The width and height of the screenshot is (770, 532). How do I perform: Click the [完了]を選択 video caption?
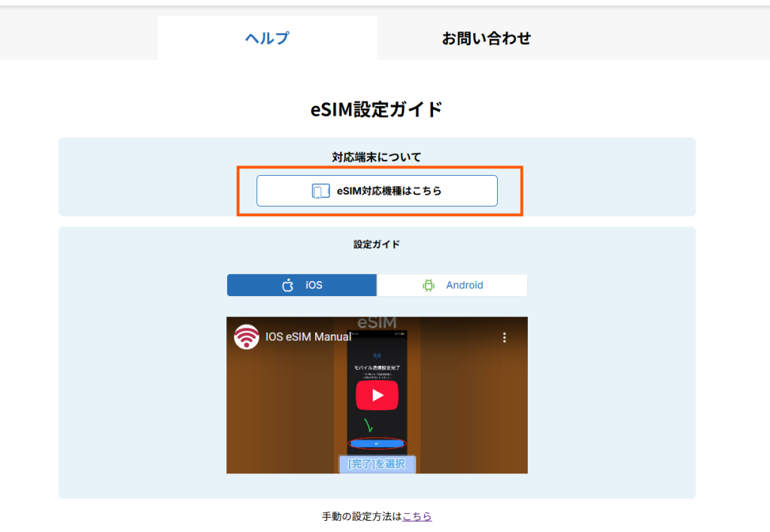[x=377, y=464]
